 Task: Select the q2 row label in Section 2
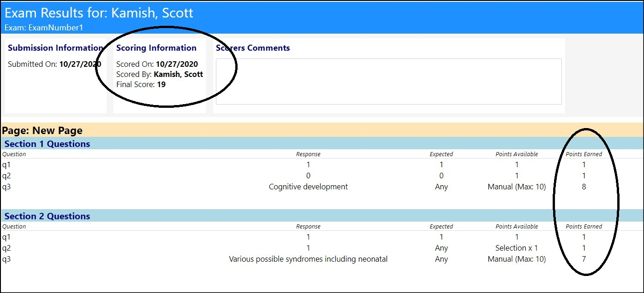(x=6, y=248)
